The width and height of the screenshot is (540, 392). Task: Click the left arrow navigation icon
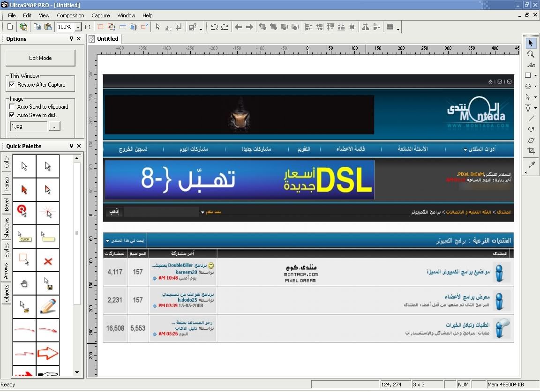tap(238, 27)
